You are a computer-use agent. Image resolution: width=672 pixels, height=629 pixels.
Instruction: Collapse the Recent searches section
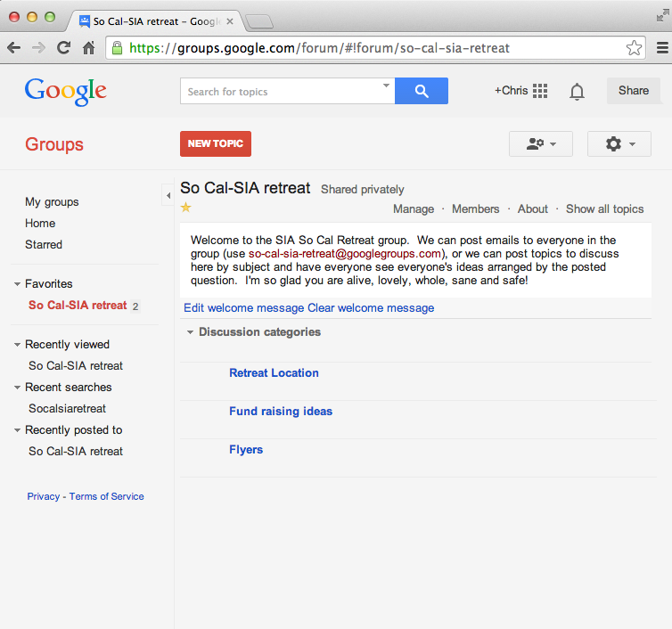pos(17,388)
